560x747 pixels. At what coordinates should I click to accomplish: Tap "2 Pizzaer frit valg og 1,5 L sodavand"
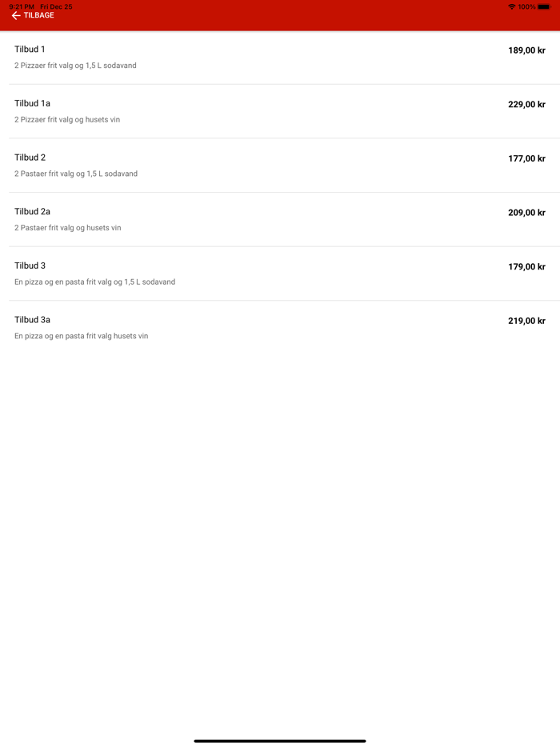tap(75, 66)
